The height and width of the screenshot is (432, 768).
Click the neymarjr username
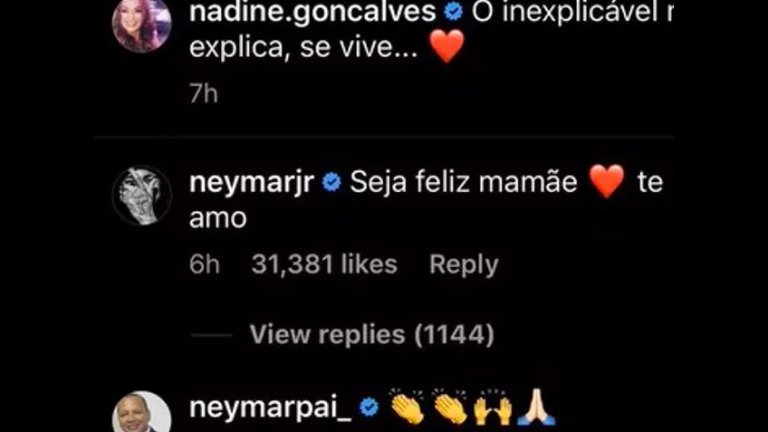click(x=251, y=183)
